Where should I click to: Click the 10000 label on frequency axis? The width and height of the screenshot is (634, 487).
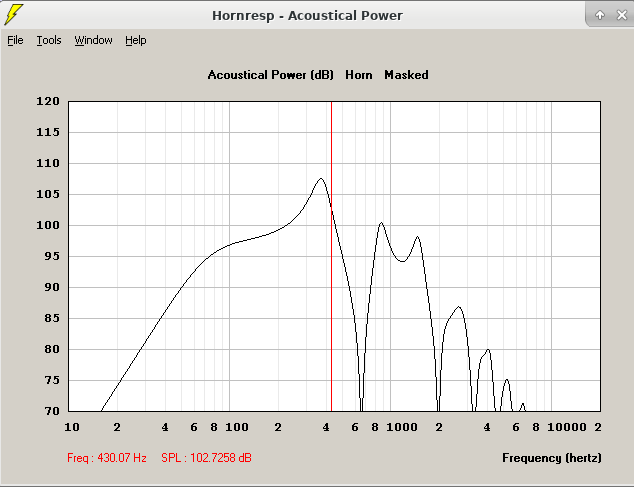pos(567,427)
